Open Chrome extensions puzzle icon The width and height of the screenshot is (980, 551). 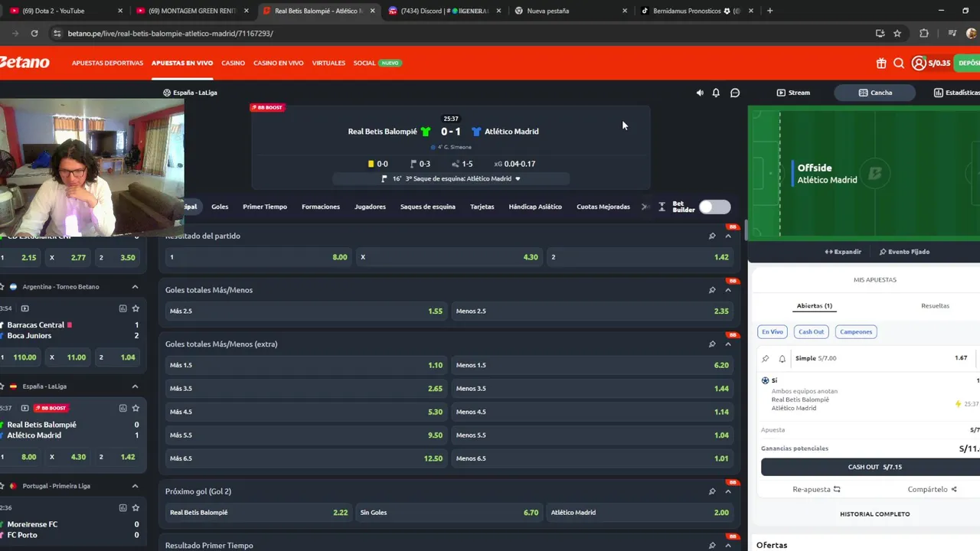[x=924, y=34]
